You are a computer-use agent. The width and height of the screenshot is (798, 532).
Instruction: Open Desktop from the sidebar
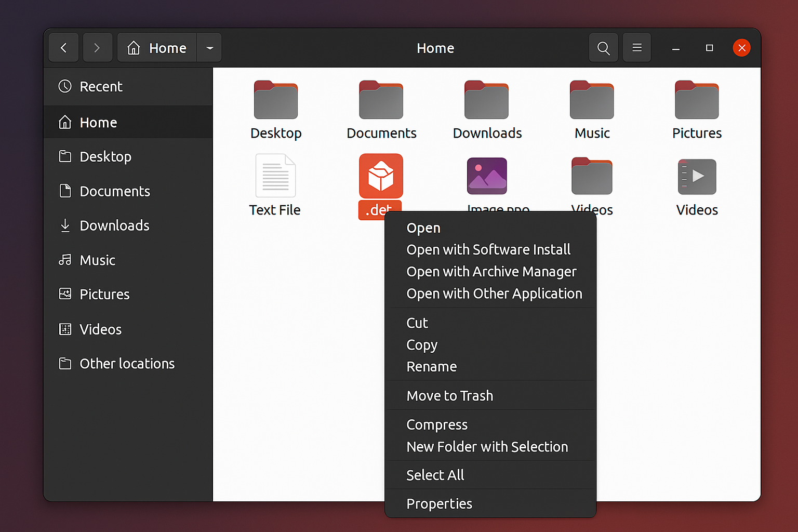[x=105, y=156]
